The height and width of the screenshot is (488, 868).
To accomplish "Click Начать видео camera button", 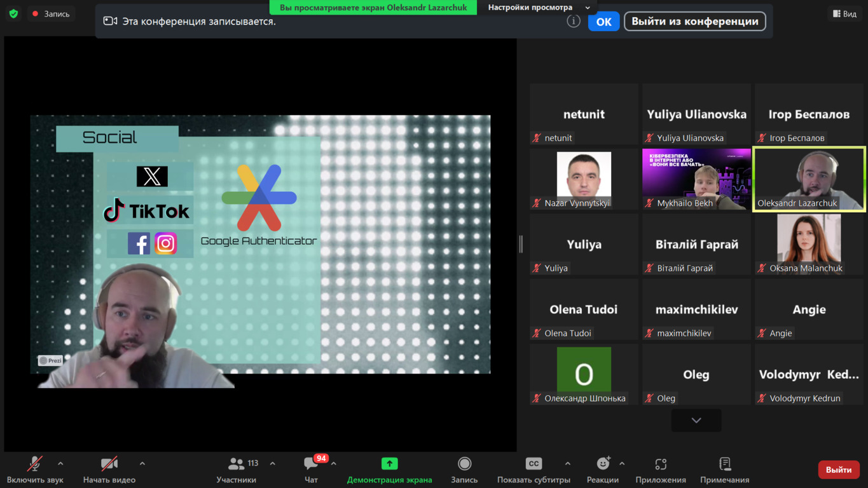I will (x=109, y=470).
